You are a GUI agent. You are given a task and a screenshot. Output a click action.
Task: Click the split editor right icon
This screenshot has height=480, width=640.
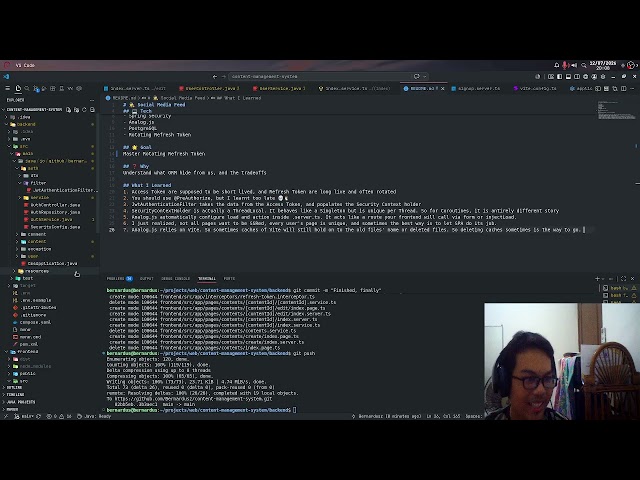pos(624,88)
